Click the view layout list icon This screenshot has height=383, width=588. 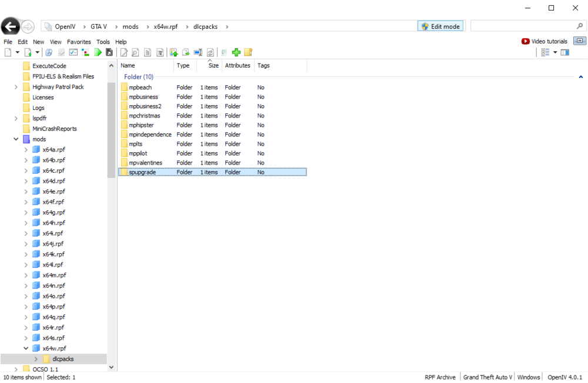tap(545, 52)
